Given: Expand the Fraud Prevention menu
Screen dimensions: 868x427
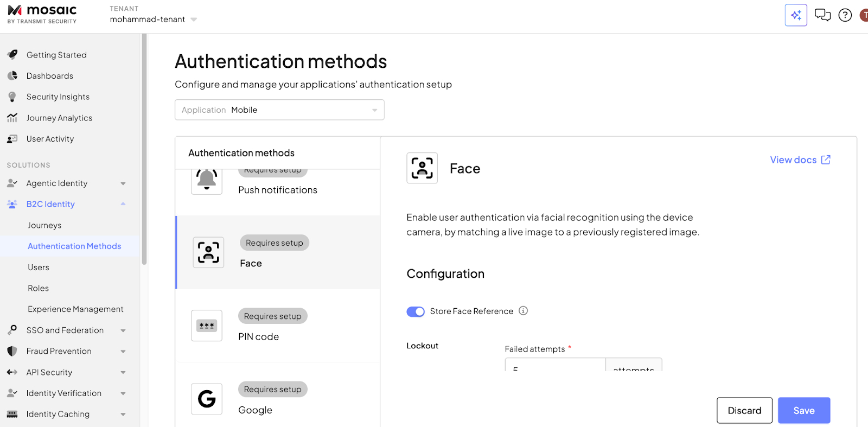Looking at the screenshot, I should pos(123,352).
